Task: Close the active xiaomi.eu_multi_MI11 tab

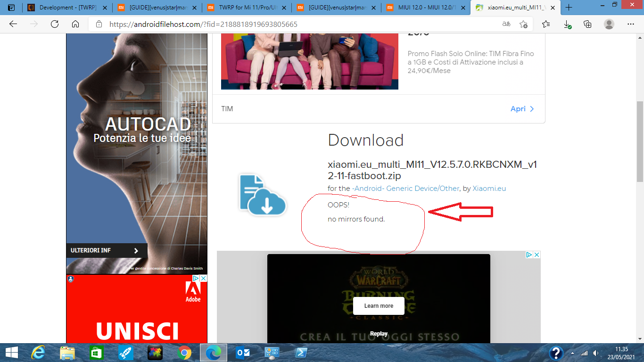Action: 553,8
